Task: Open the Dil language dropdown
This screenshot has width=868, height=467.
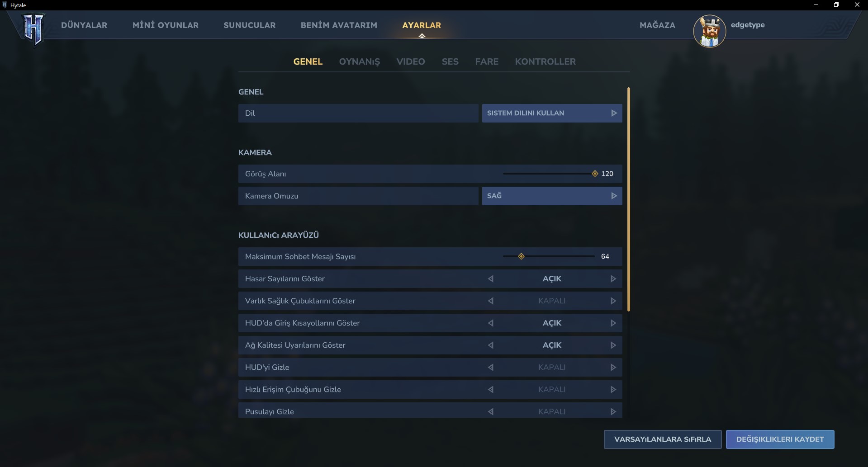Action: [551, 113]
